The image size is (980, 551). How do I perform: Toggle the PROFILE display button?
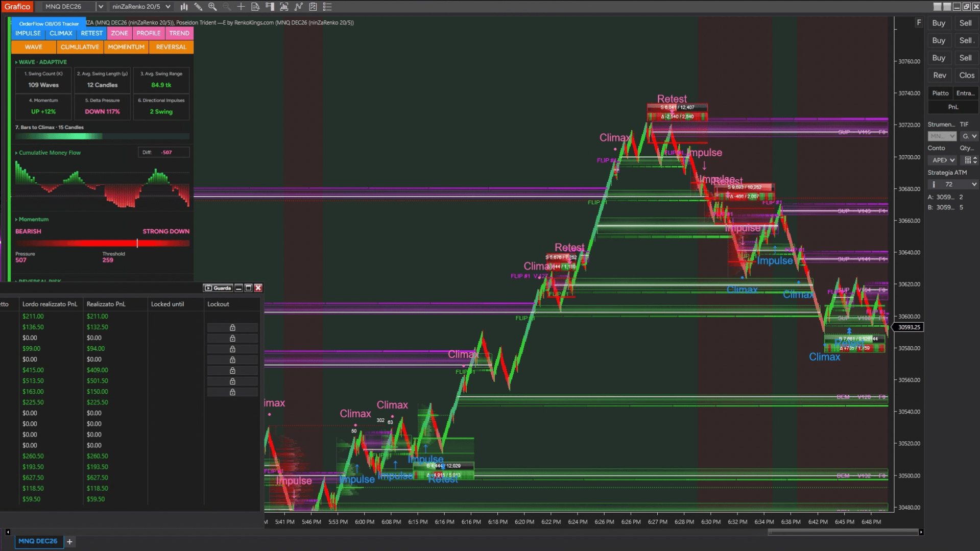tap(149, 33)
